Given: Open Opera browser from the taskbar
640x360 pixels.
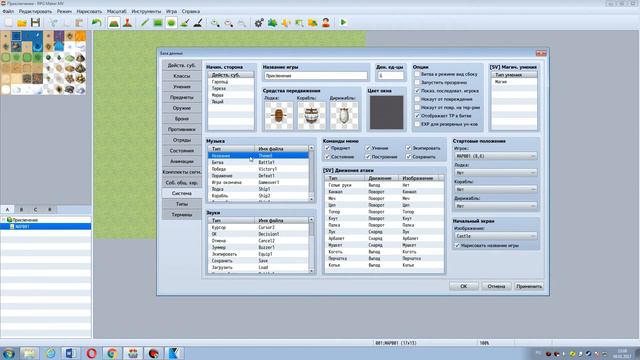Looking at the screenshot, I should point(91,353).
